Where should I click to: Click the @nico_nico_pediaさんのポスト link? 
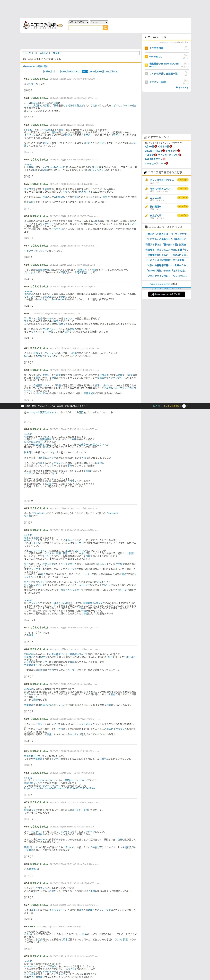(x=166, y=288)
